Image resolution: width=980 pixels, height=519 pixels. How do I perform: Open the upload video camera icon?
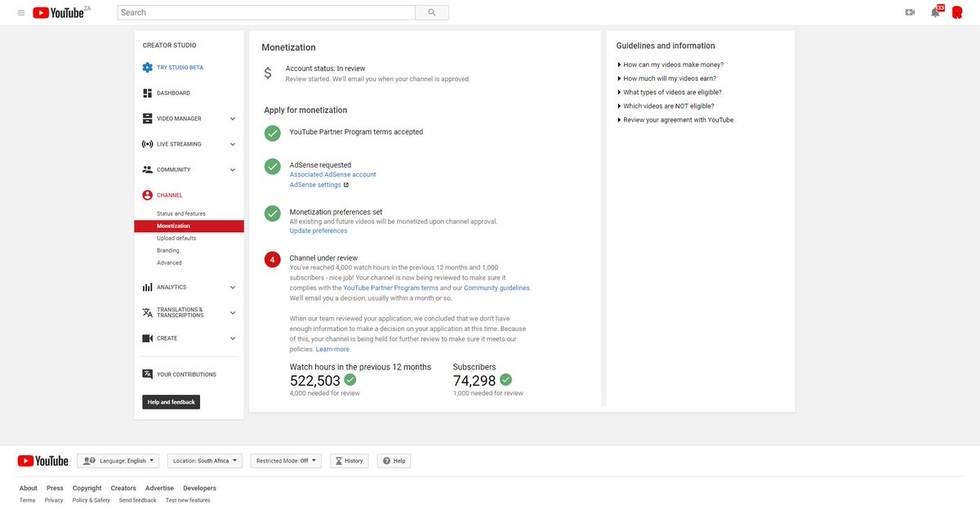coord(910,12)
